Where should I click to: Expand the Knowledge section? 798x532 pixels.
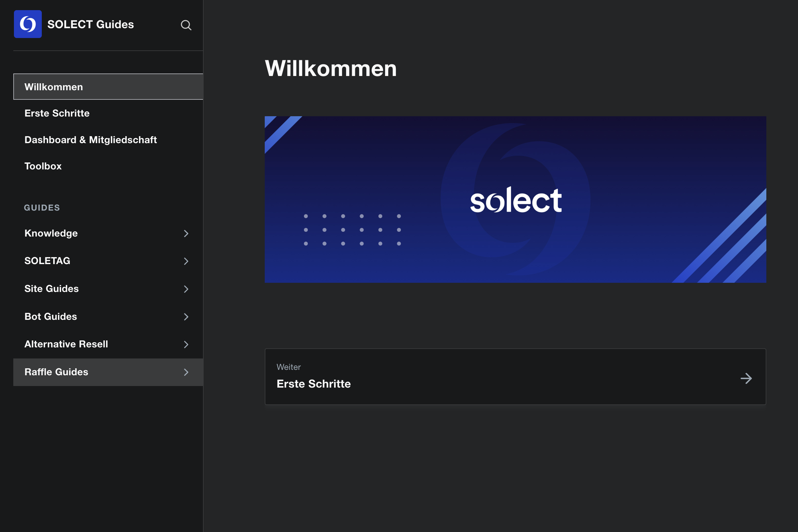(51, 233)
